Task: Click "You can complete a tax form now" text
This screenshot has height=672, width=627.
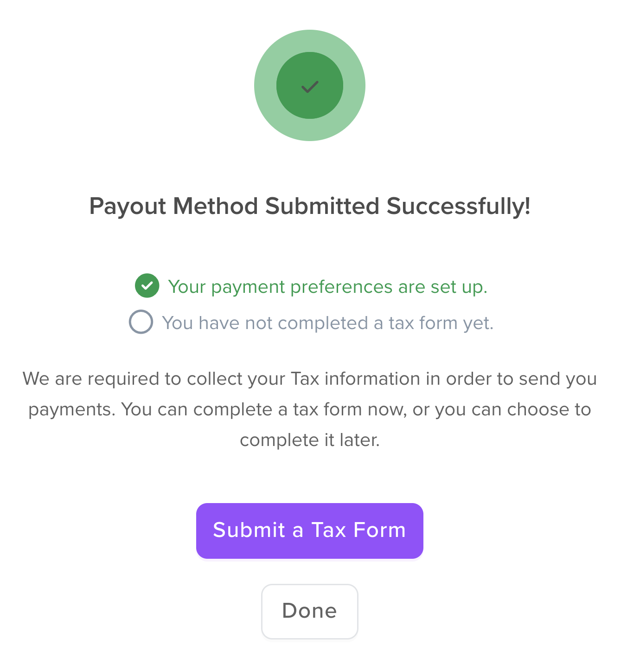Action: coord(264,409)
